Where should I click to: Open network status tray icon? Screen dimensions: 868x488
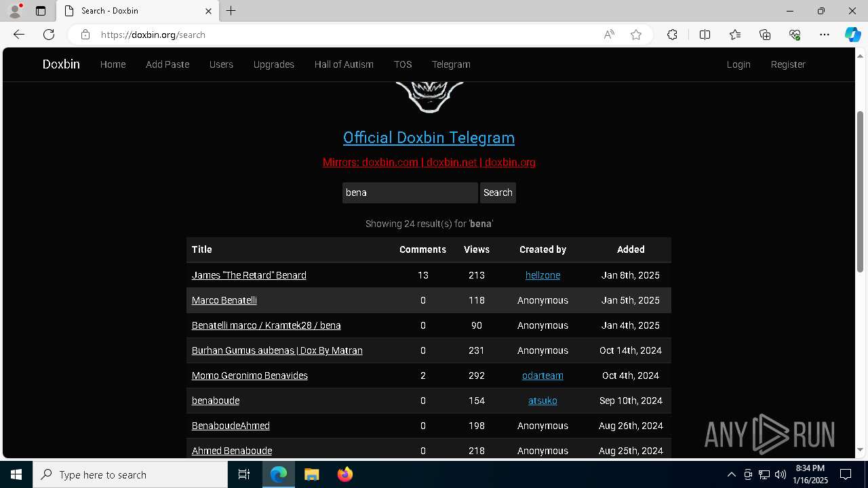(764, 474)
